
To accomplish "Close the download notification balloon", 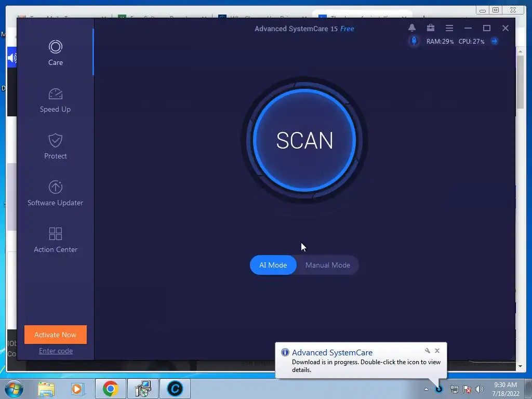I will coord(437,351).
